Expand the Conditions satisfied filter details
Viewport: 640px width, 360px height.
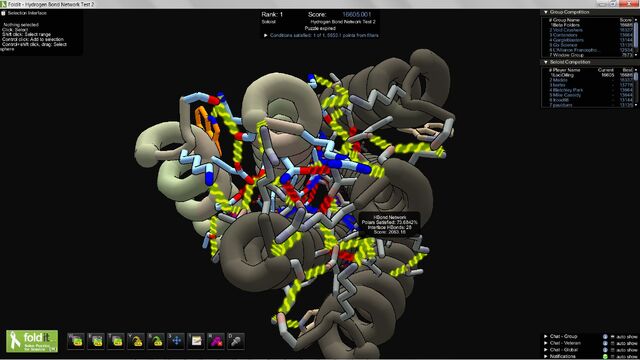coord(266,36)
